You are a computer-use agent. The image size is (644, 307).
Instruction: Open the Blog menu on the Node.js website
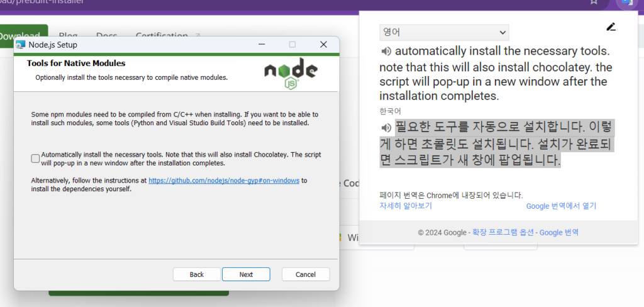click(68, 36)
